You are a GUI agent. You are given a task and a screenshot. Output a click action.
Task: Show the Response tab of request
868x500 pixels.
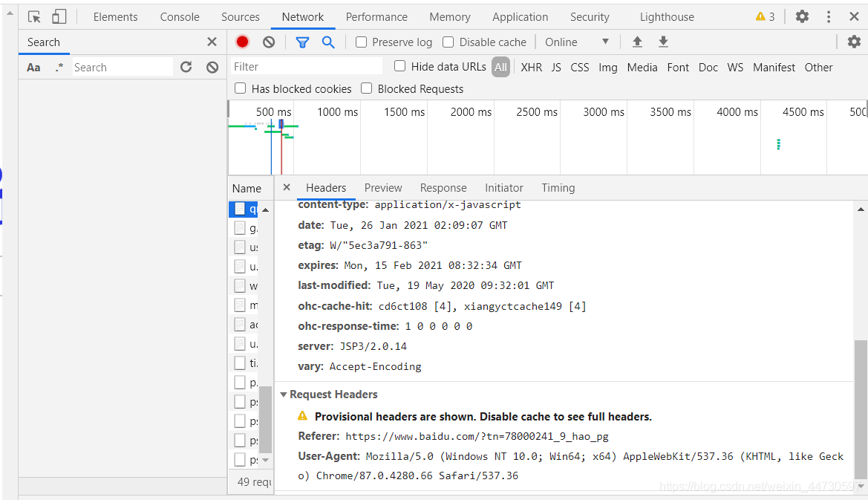click(x=443, y=188)
